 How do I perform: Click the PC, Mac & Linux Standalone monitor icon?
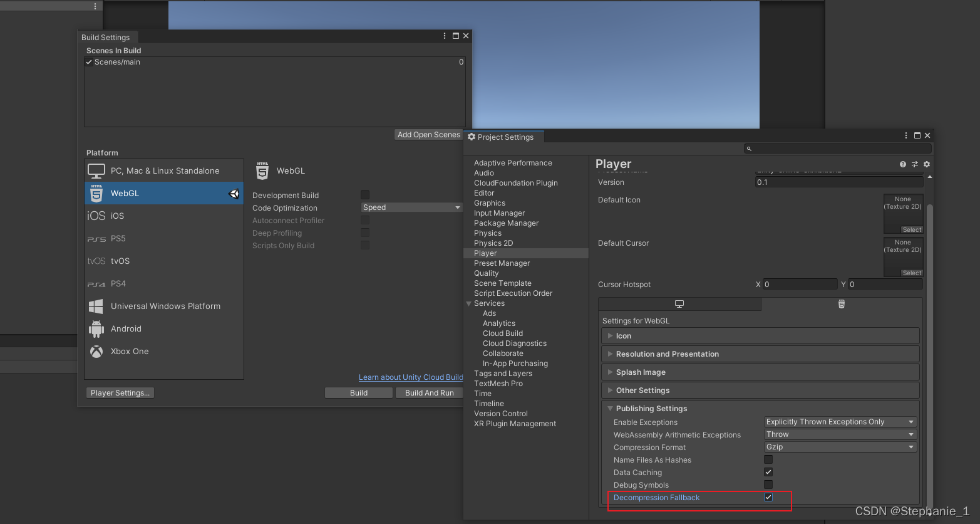click(x=96, y=170)
